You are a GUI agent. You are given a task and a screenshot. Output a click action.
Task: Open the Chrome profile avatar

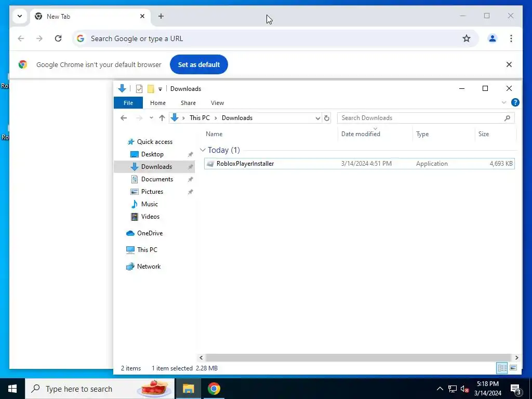[493, 38]
